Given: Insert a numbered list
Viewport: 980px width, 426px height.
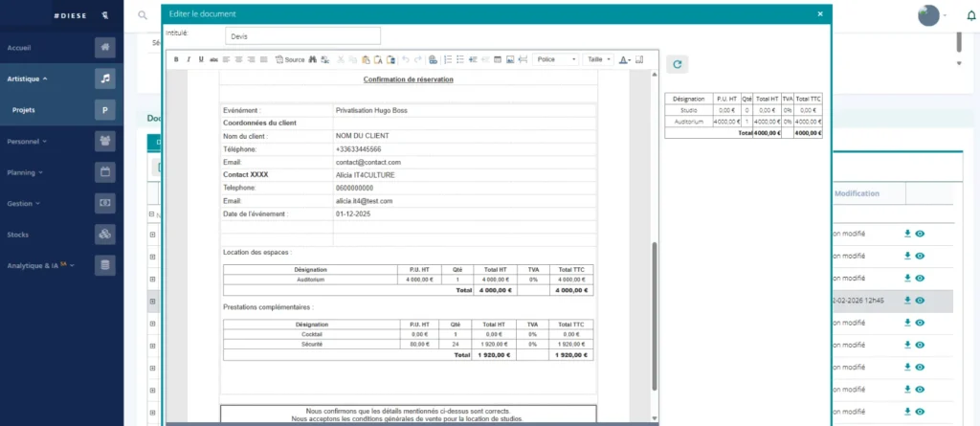Looking at the screenshot, I should [448, 59].
